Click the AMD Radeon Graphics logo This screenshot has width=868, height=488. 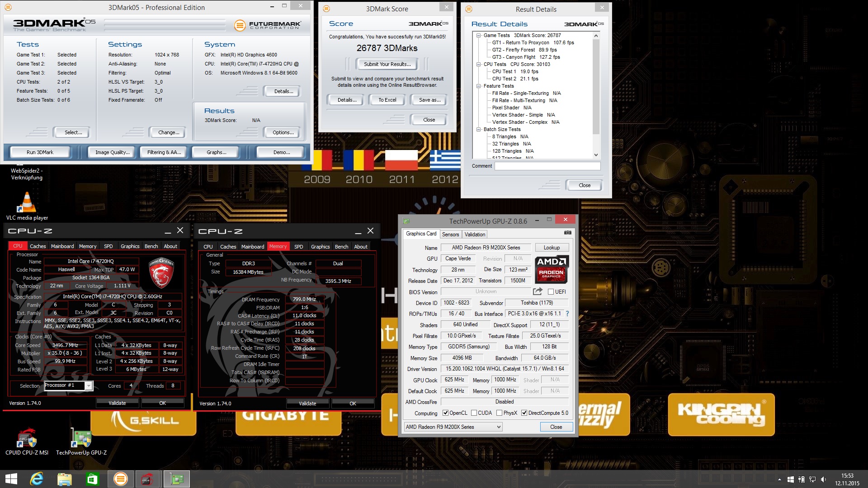pos(551,269)
